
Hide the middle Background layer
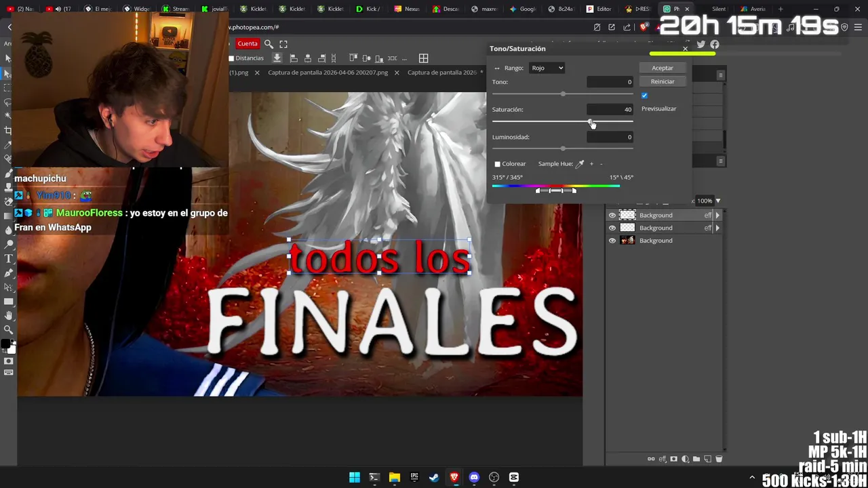pyautogui.click(x=612, y=228)
